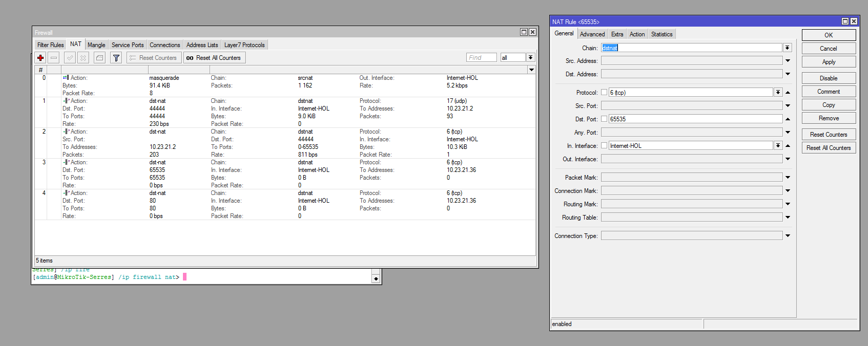Toggle Dst. Port invert checkbox
This screenshot has width=868, height=346.
tap(604, 119)
